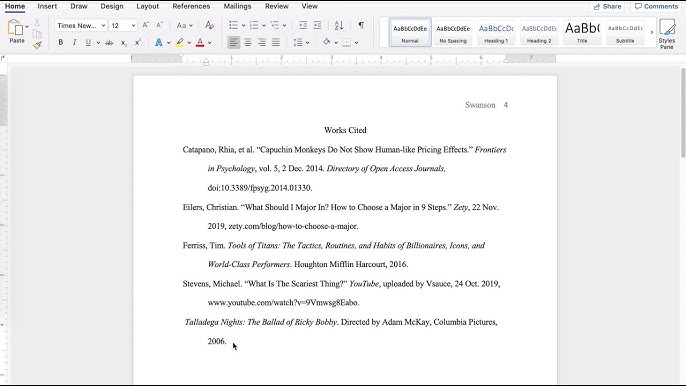Align text left
The image size is (686, 386).
[x=234, y=42]
